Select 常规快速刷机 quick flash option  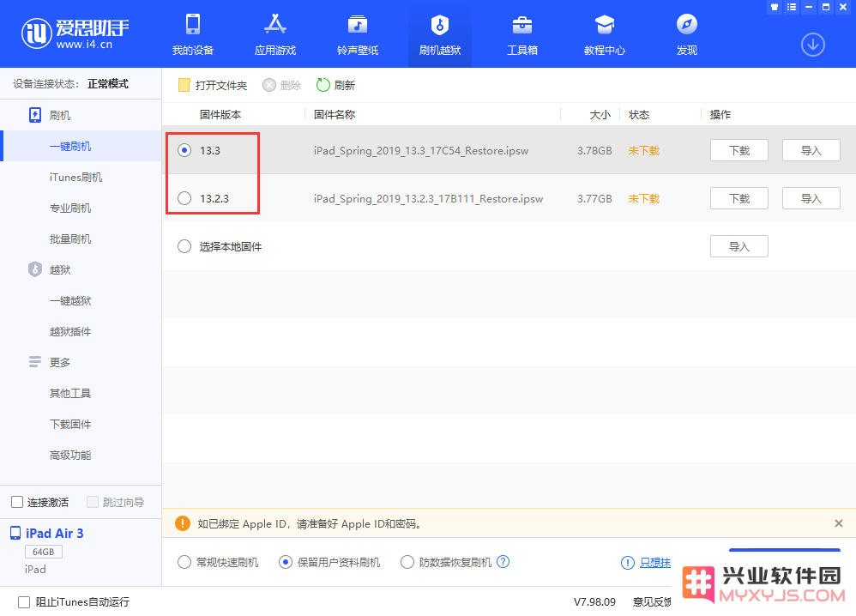point(184,562)
